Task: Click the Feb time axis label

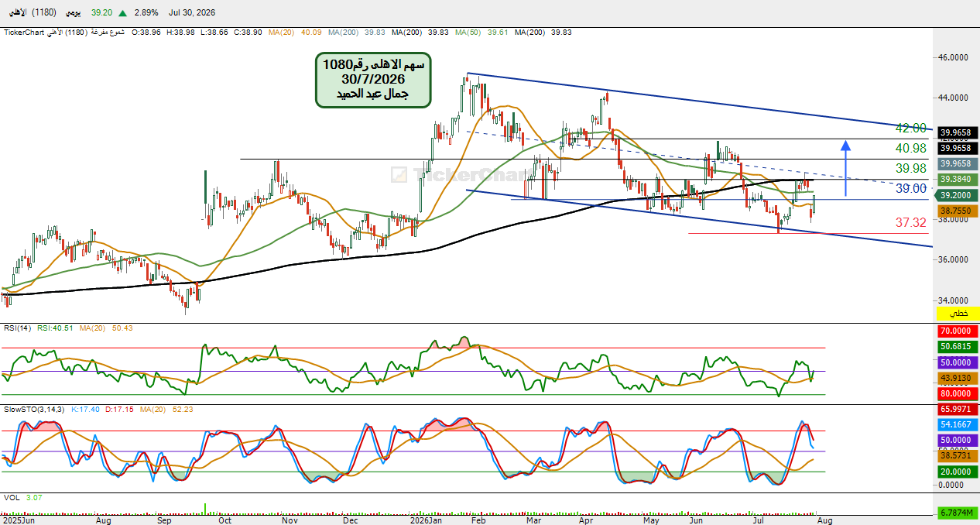Action: 478,521
